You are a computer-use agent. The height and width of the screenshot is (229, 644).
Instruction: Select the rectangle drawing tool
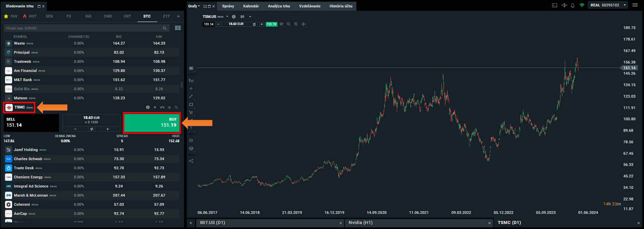click(x=191, y=104)
